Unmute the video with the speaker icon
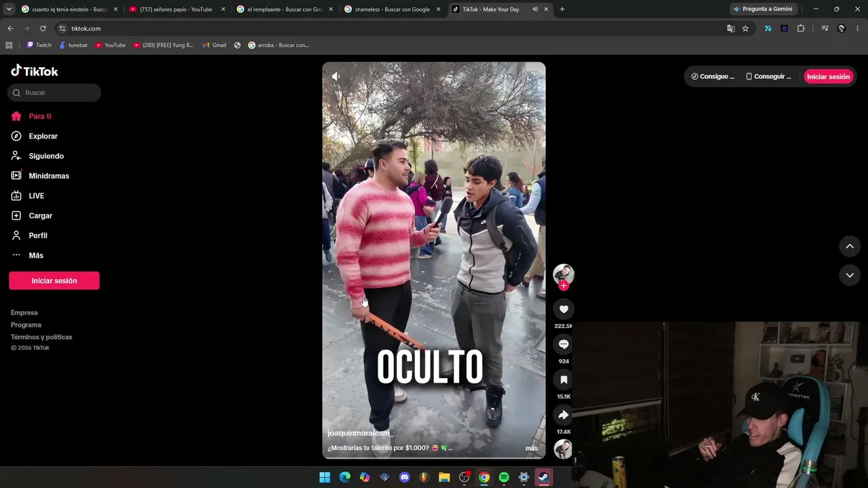Image resolution: width=868 pixels, height=488 pixels. (x=336, y=77)
